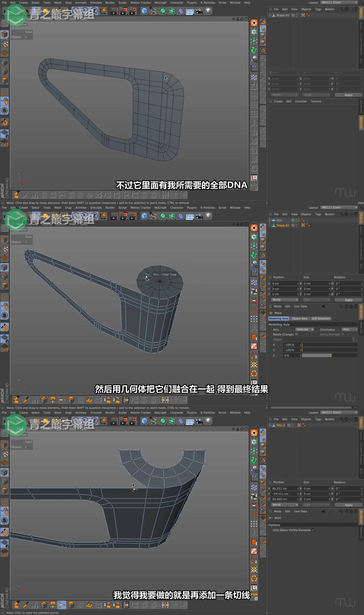Click back arrow in middle frame Attributes header
The image size is (364, 615).
[x=323, y=306]
